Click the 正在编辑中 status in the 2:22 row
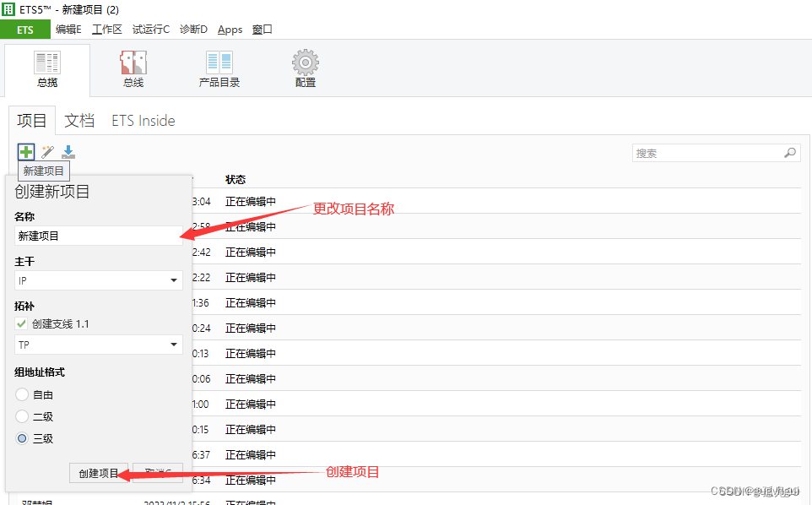The image size is (812, 505). [251, 278]
